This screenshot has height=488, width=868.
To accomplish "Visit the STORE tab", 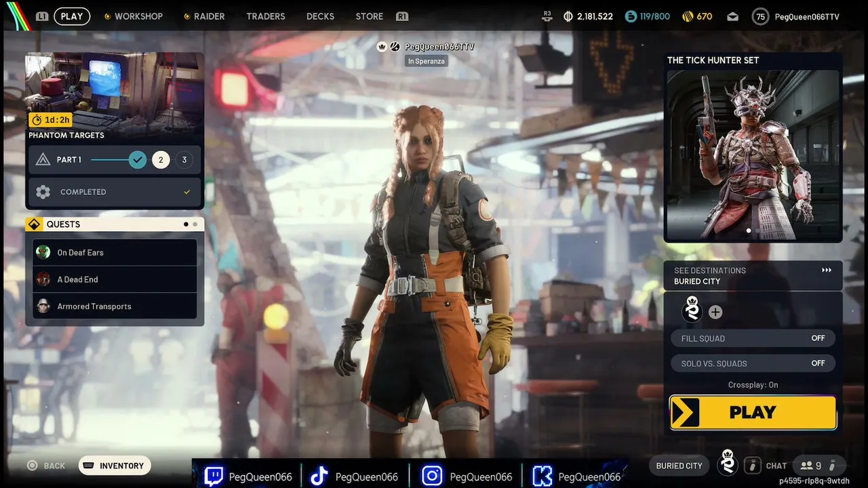I will 370,16.
